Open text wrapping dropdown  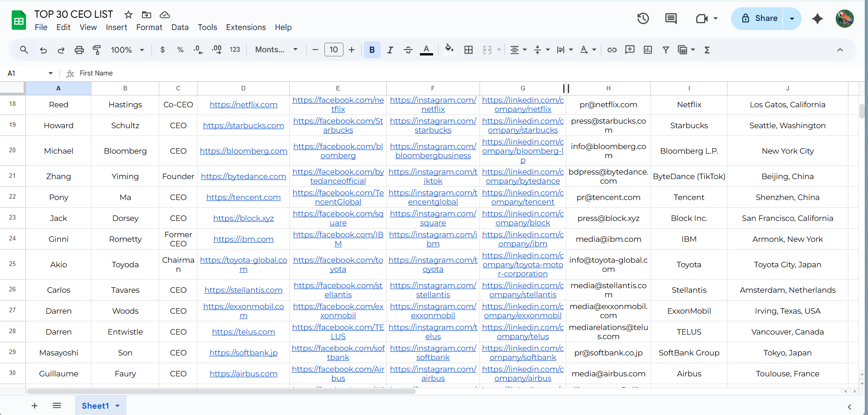pyautogui.click(x=565, y=50)
